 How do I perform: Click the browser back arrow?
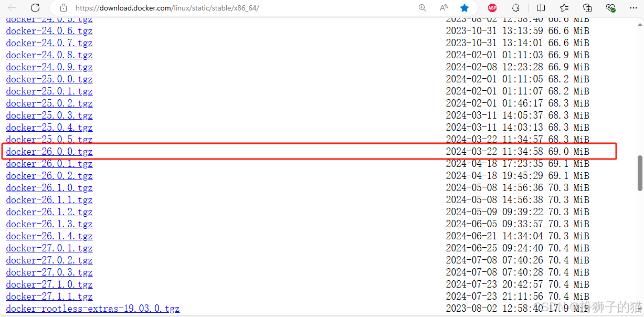tap(12, 8)
